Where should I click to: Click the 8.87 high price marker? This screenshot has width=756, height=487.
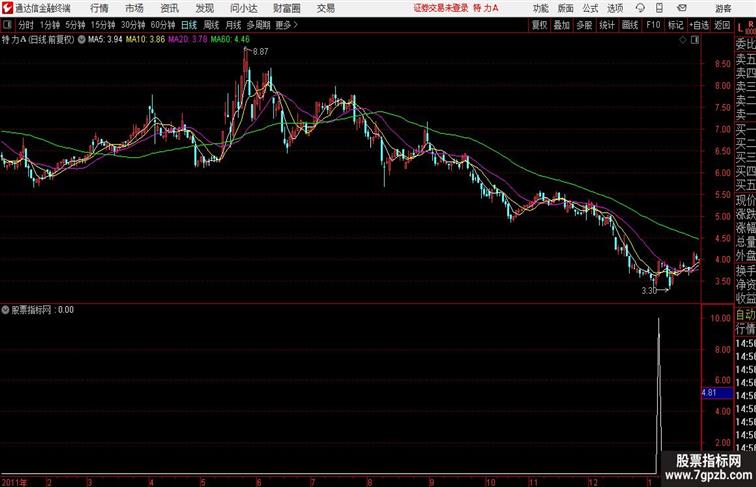tap(260, 52)
